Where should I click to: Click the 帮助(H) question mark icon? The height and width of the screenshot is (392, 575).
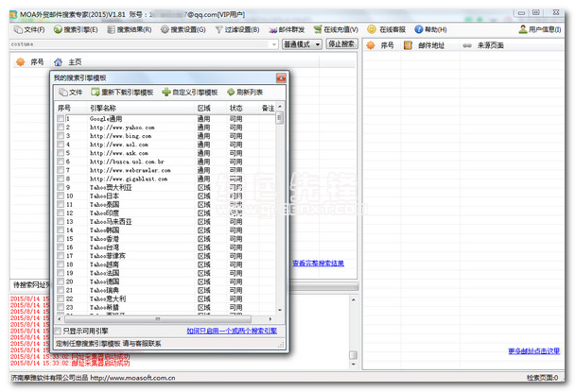[418, 29]
